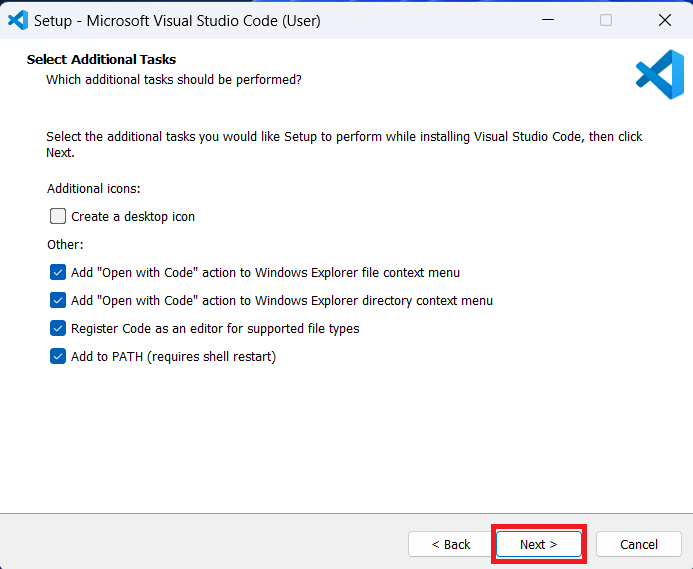Click "Which additional tasks should be performed?" text
This screenshot has width=693, height=569.
coord(173,79)
